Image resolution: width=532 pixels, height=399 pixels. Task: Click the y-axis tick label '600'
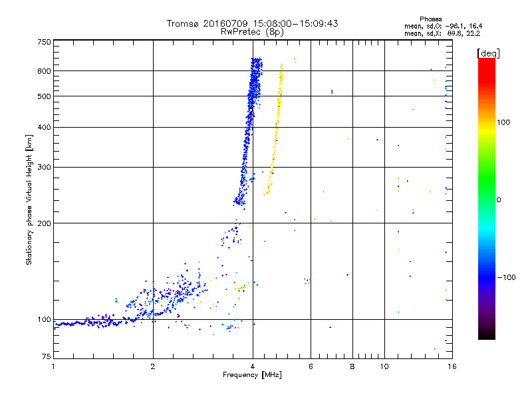pos(44,71)
